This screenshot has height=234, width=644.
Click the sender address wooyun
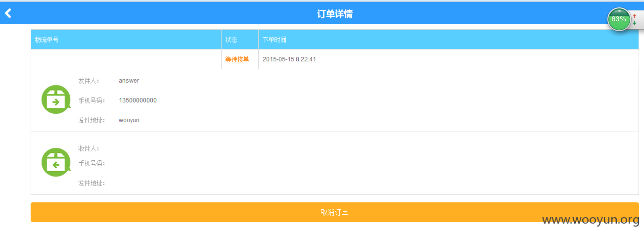pos(129,120)
